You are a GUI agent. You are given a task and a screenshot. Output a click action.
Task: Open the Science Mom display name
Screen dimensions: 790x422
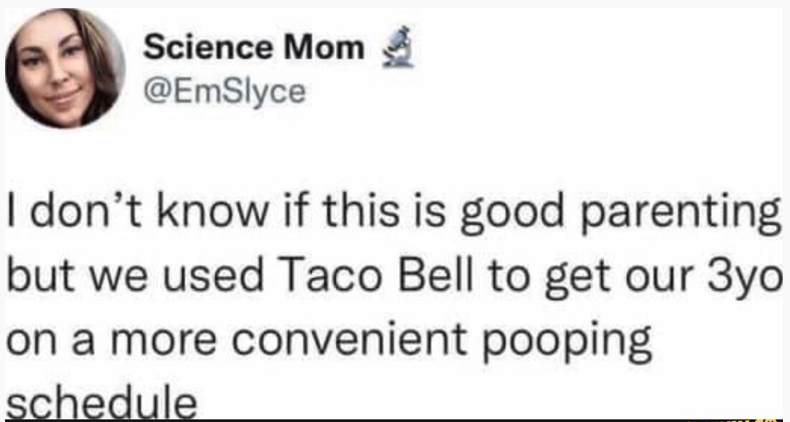(x=253, y=48)
